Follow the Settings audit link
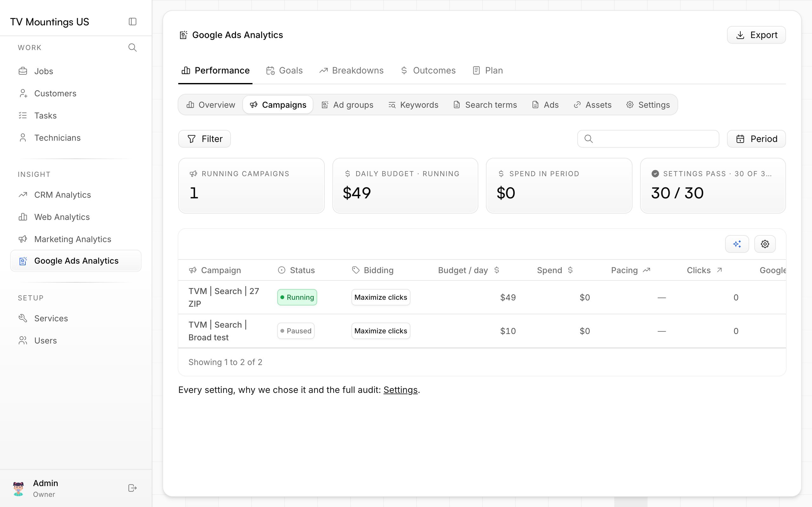 pyautogui.click(x=400, y=390)
